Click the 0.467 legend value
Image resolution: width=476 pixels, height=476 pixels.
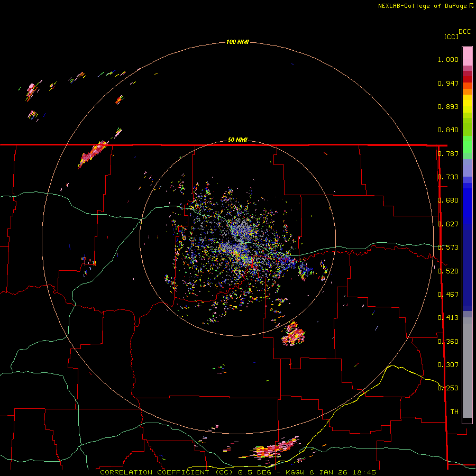point(448,295)
